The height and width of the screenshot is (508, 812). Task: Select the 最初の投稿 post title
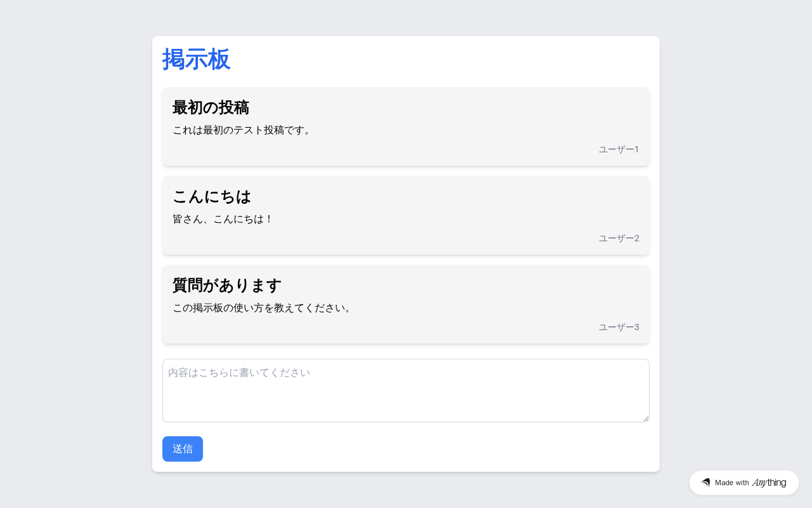pyautogui.click(x=211, y=107)
